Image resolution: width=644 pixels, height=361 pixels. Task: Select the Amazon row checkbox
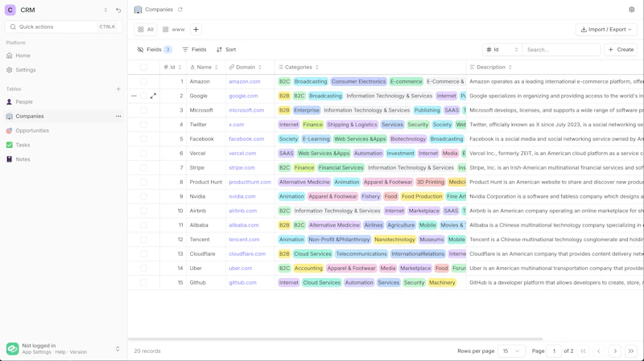143,82
